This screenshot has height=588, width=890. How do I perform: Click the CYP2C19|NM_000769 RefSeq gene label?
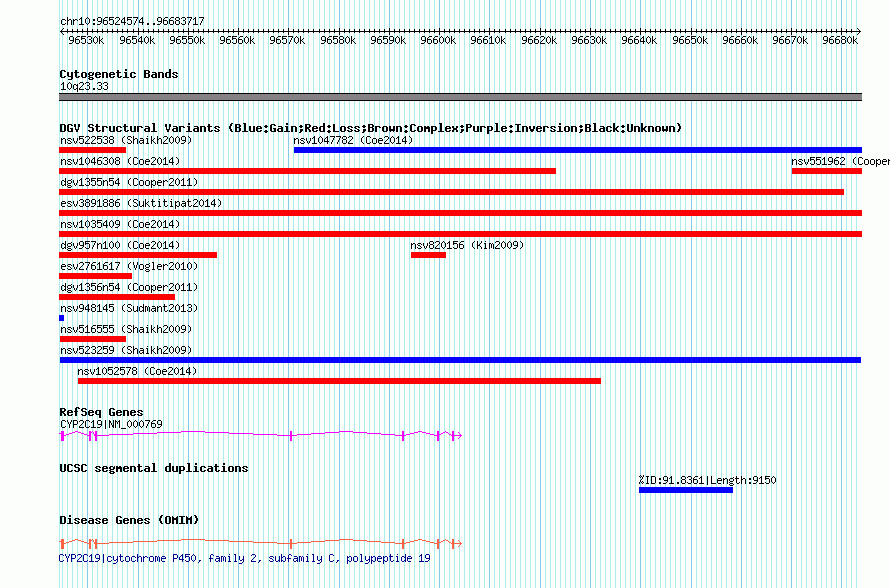(x=111, y=425)
